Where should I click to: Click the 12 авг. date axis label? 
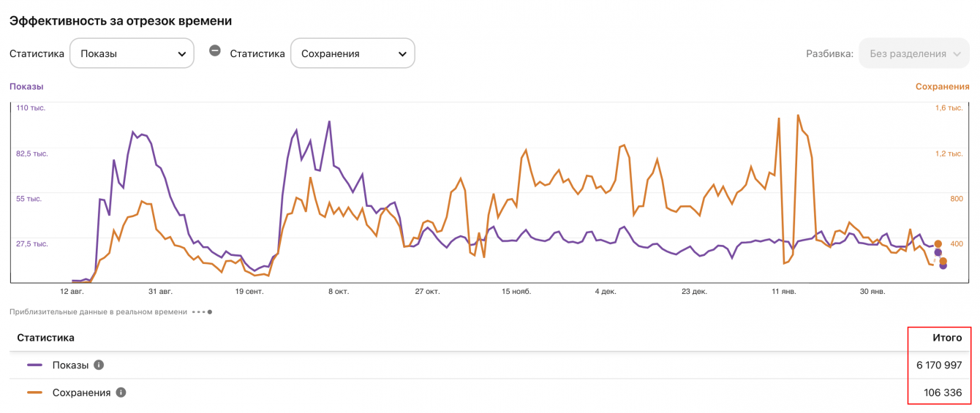pyautogui.click(x=72, y=291)
